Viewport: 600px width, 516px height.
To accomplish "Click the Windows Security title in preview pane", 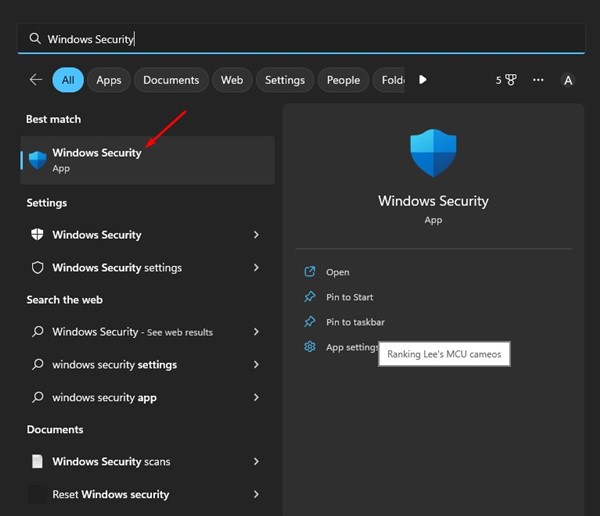I will 433,201.
